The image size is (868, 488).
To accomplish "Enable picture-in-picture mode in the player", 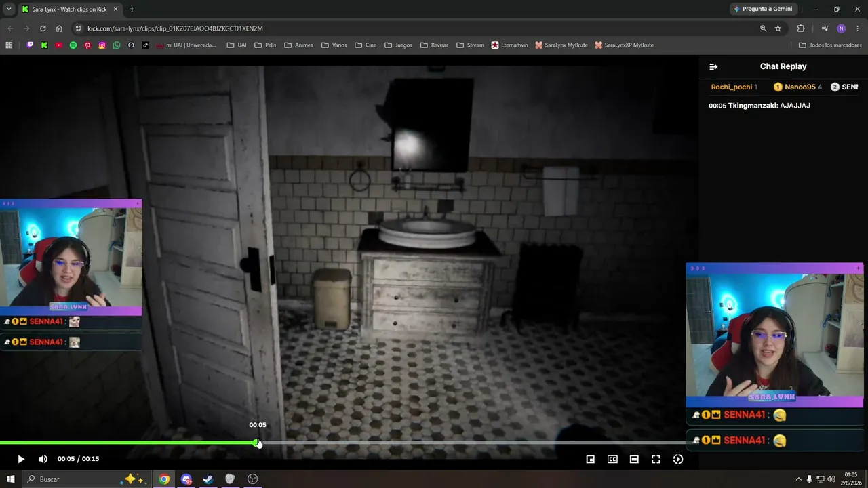I will (591, 459).
